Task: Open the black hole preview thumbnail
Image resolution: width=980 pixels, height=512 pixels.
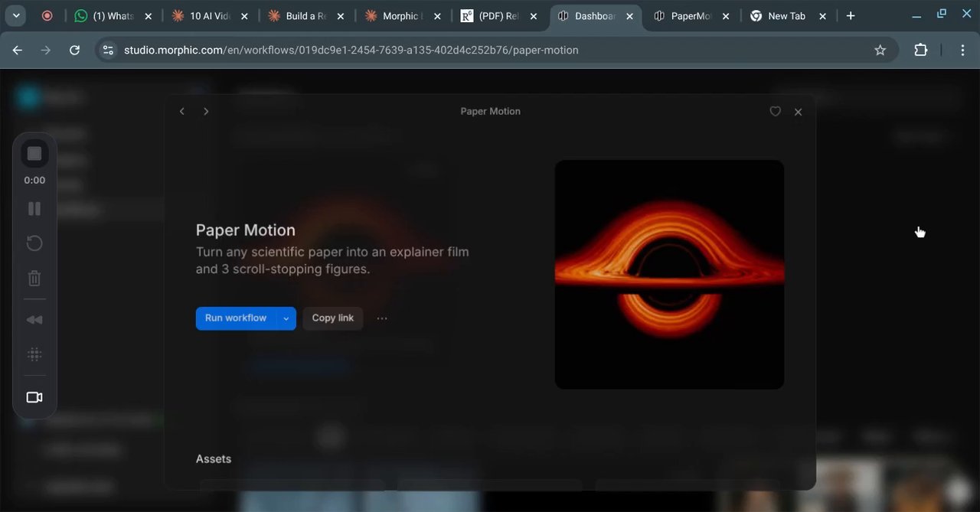Action: 669,274
